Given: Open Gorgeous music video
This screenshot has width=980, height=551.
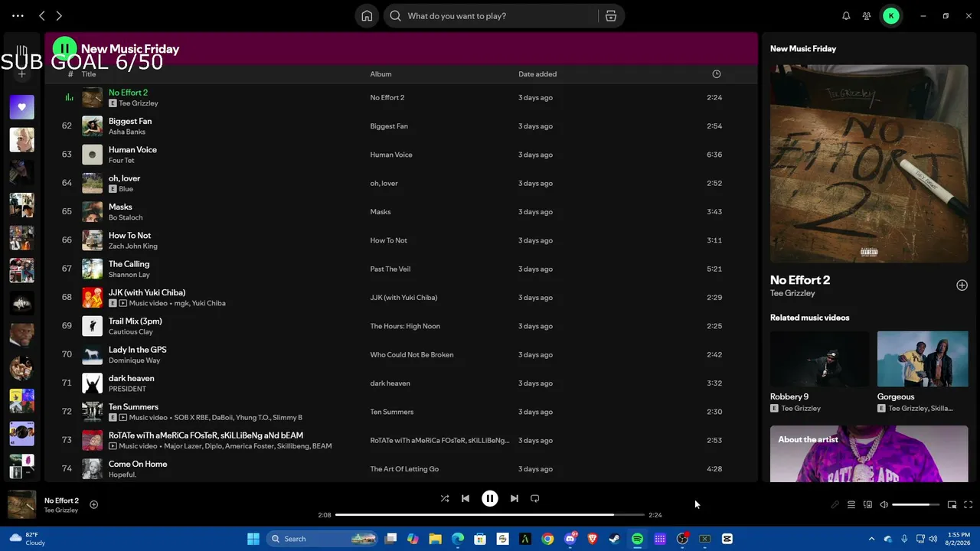Looking at the screenshot, I should (923, 371).
